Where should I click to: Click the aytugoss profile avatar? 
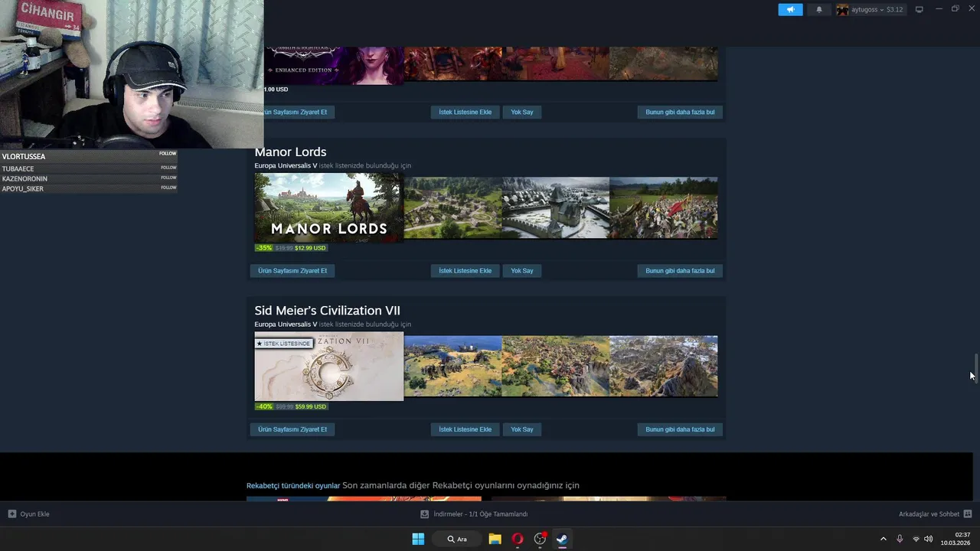click(x=842, y=9)
